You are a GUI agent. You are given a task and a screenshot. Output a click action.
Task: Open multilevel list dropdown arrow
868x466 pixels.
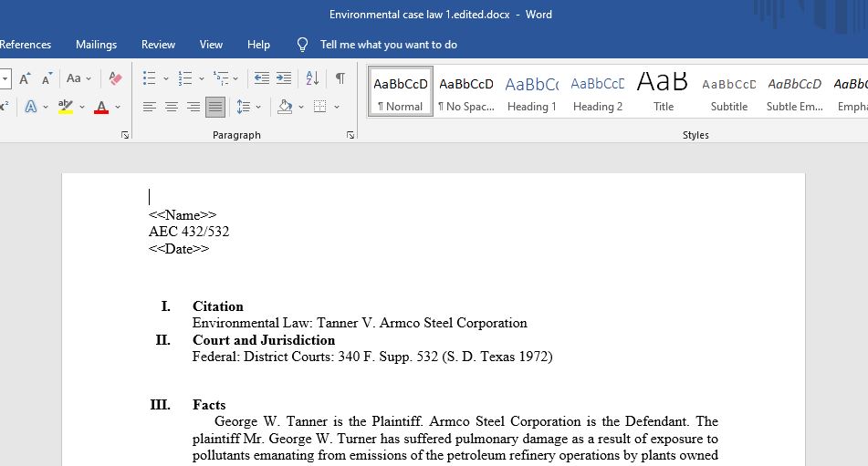click(x=235, y=79)
